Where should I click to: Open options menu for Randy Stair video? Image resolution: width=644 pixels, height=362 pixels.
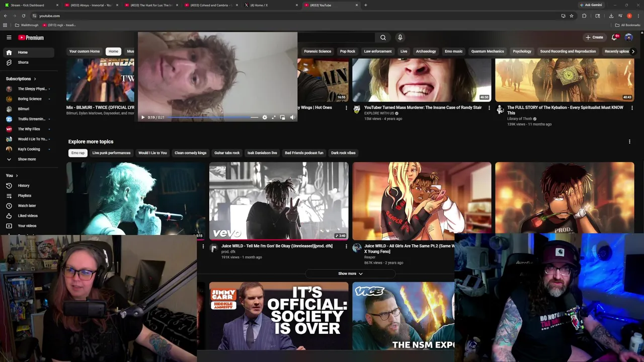point(489,108)
